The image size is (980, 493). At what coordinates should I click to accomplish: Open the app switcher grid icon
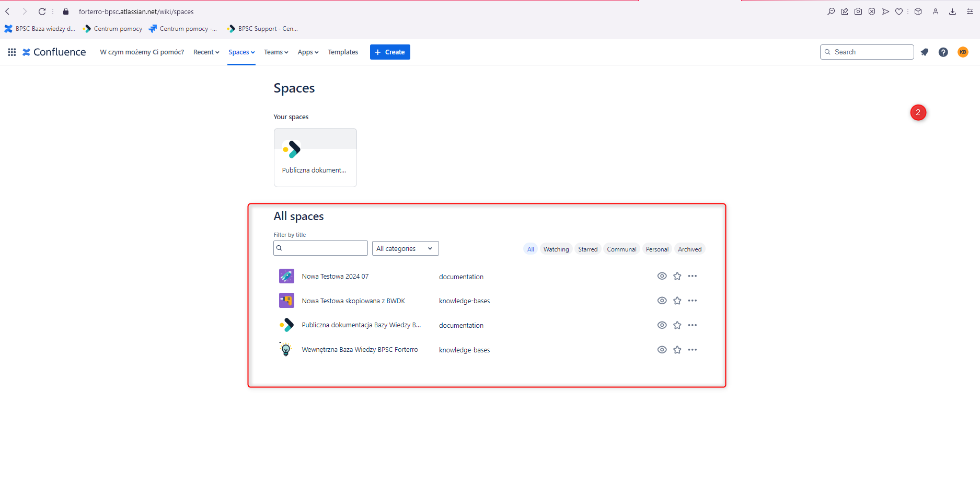coord(11,52)
